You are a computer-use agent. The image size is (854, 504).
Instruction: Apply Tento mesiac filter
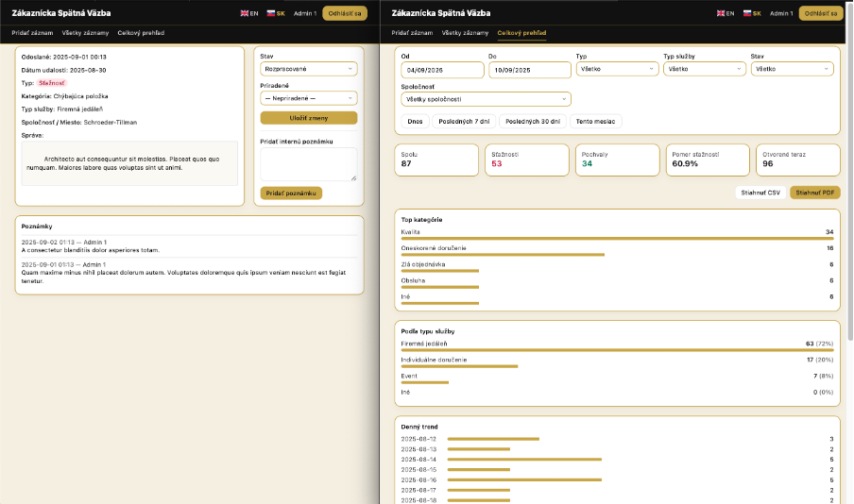point(595,122)
